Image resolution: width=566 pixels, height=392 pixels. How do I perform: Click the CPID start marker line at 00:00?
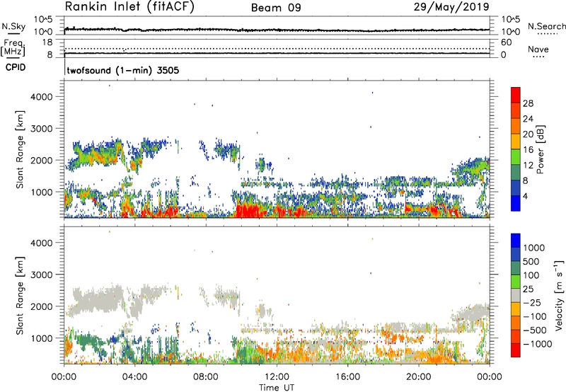(x=64, y=67)
